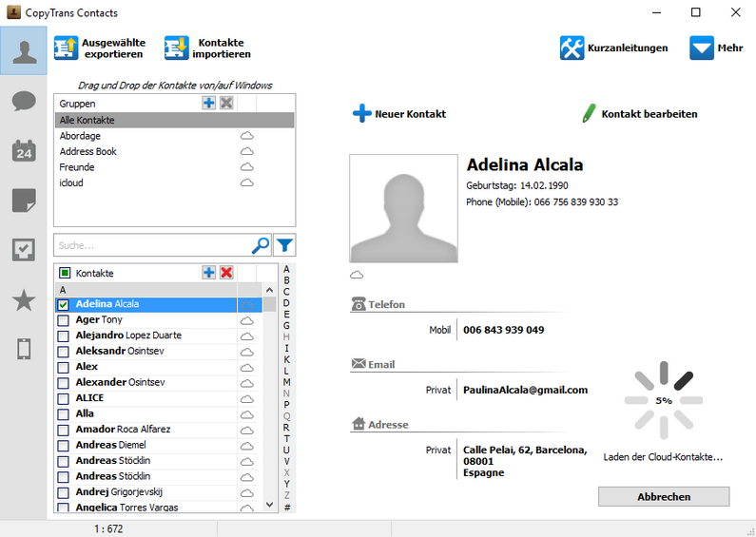This screenshot has height=537, width=756.
Task: Click the email PaulinaAlcala@gmail.com
Action: point(526,390)
